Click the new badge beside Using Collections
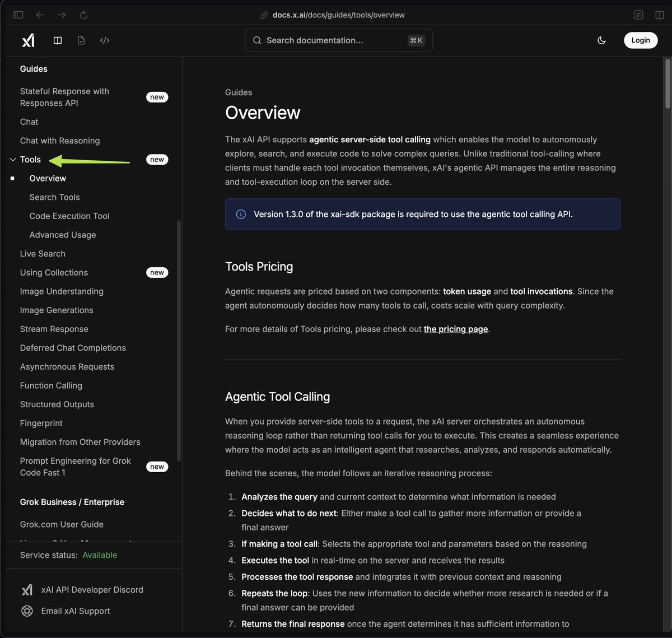The height and width of the screenshot is (638, 672). [x=157, y=273]
